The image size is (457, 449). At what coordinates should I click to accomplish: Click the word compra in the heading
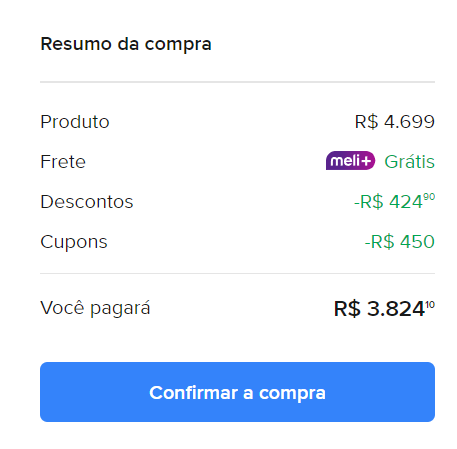[x=178, y=45]
